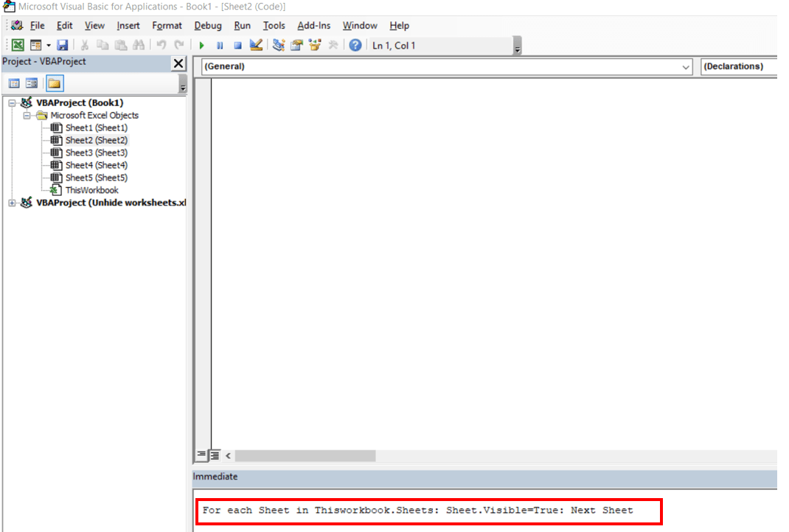Screen dimensions: 789x532
Task: Open Microsoft Visual Basic Help via question mark icon
Action: (355, 44)
